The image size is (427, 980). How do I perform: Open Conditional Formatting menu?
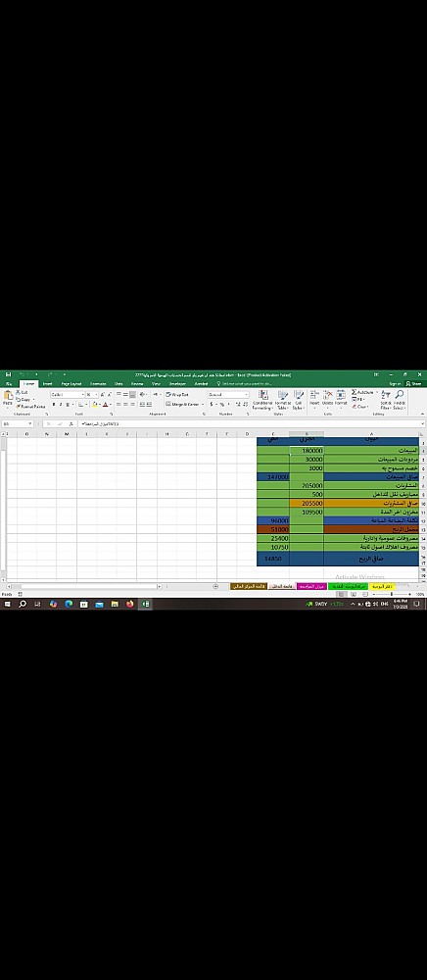click(262, 400)
